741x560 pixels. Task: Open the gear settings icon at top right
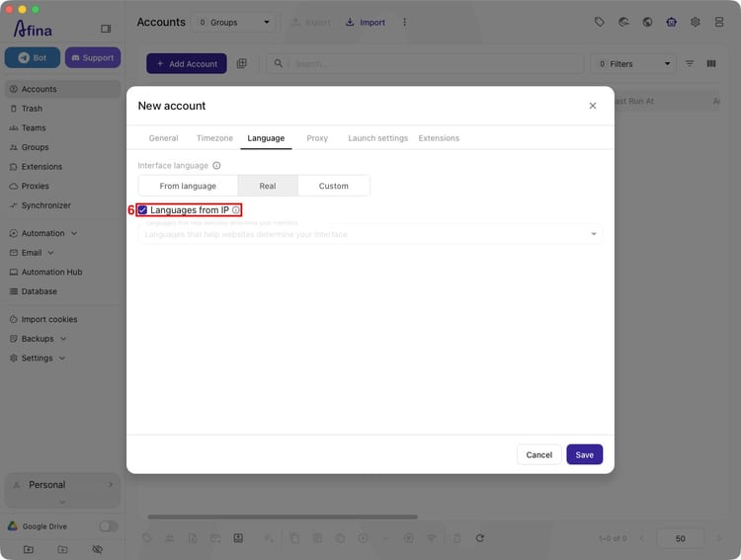tap(695, 22)
